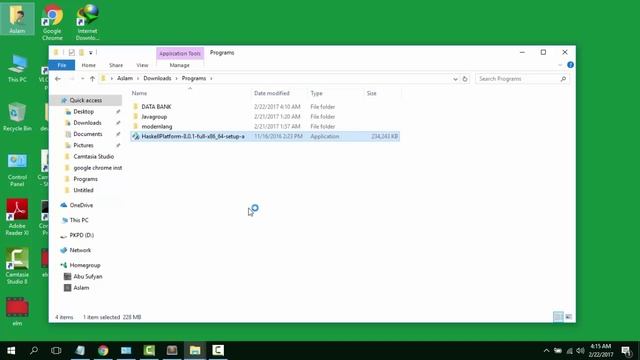The width and height of the screenshot is (640, 360).
Task: Select the modernlang folder
Action: (x=157, y=127)
